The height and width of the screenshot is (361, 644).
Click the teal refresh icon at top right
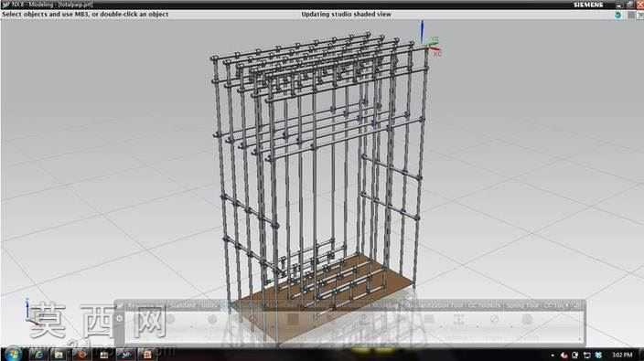[x=617, y=16]
